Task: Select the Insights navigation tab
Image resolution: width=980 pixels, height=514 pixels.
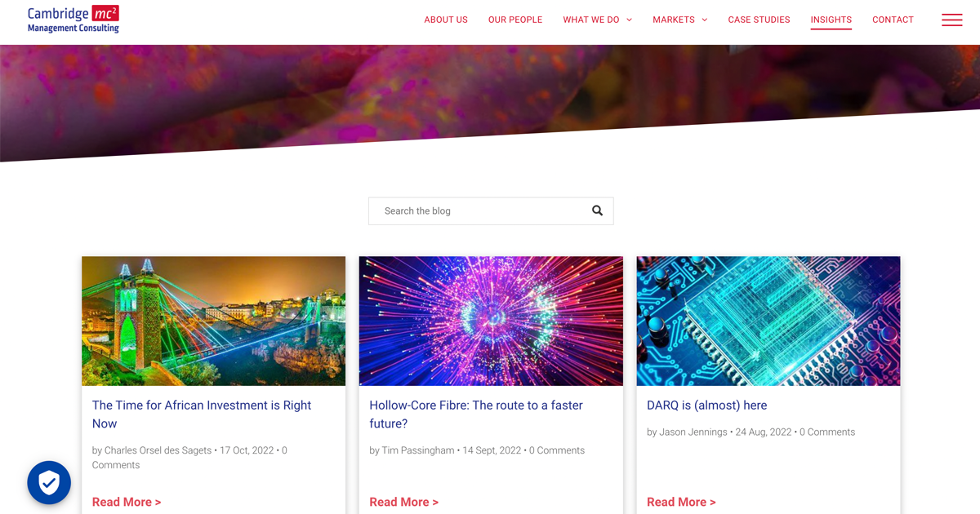Action: [831, 20]
